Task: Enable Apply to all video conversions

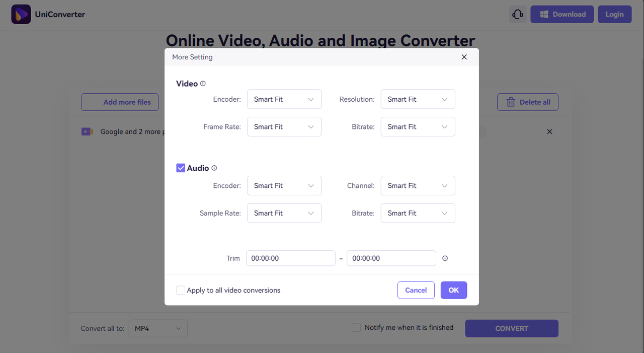Action: coord(181,290)
